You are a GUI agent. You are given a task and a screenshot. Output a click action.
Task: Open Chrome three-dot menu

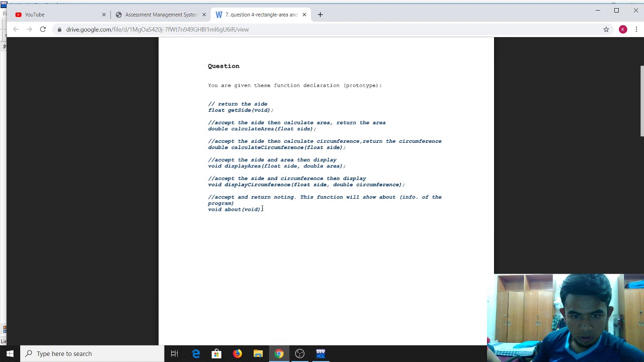tap(636, 29)
